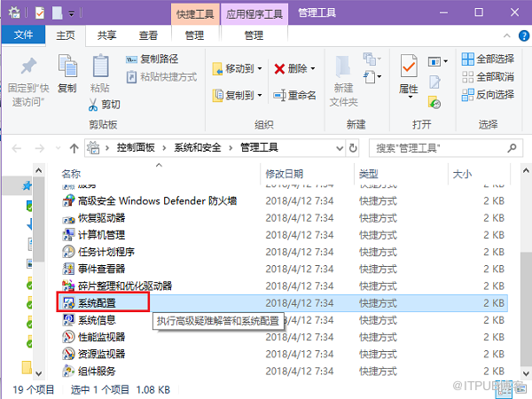Select 高级安全 Windows Defender 防火墙 icon
532x399 pixels.
pyautogui.click(x=68, y=201)
